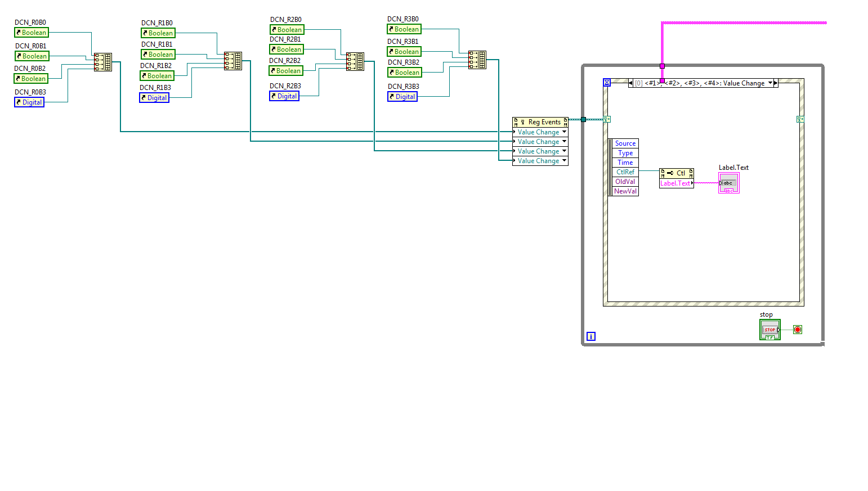Image resolution: width=868 pixels, height=491 pixels.
Task: Go to the previous event case
Action: point(630,83)
